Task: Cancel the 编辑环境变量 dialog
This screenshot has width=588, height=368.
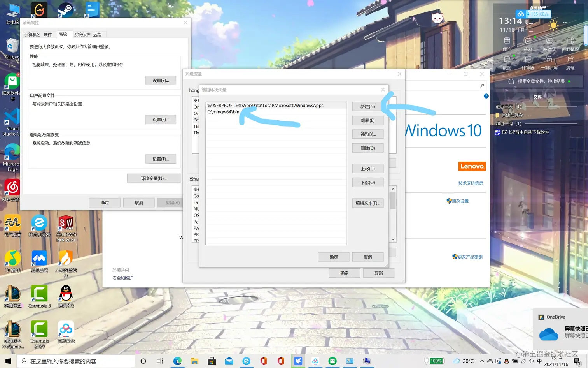Action: pos(368,257)
